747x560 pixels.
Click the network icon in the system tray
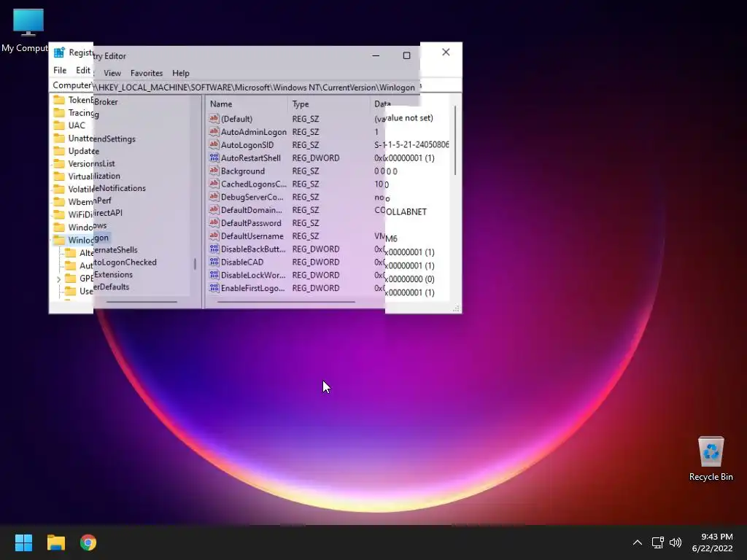(x=658, y=542)
